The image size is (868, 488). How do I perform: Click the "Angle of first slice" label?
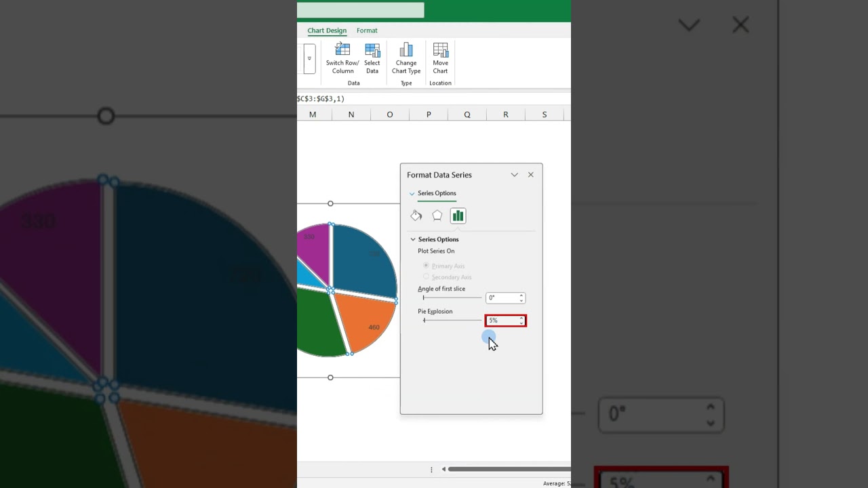(x=441, y=289)
